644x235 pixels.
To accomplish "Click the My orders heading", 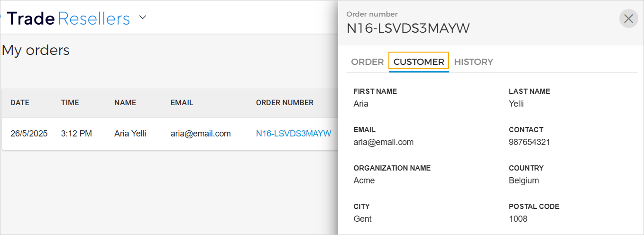I will click(36, 50).
